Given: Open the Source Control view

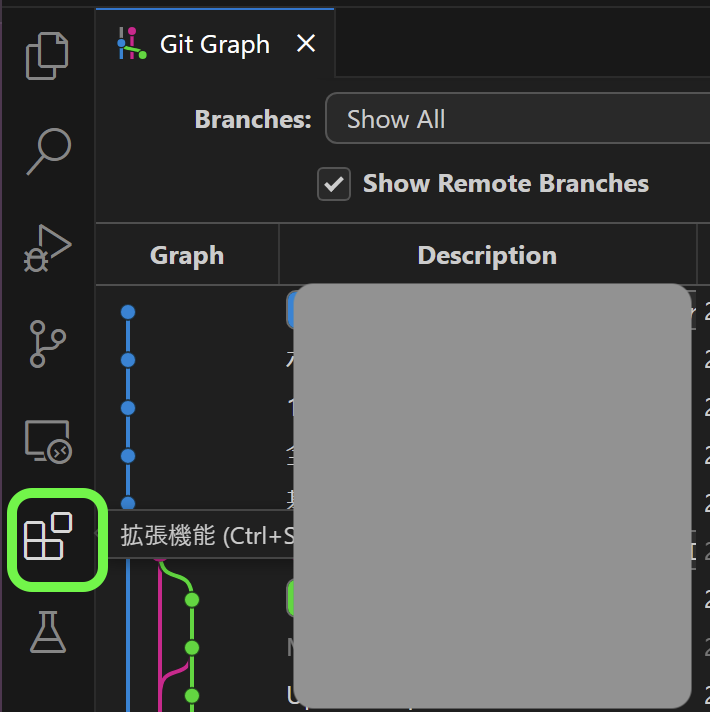Looking at the screenshot, I should [47, 344].
